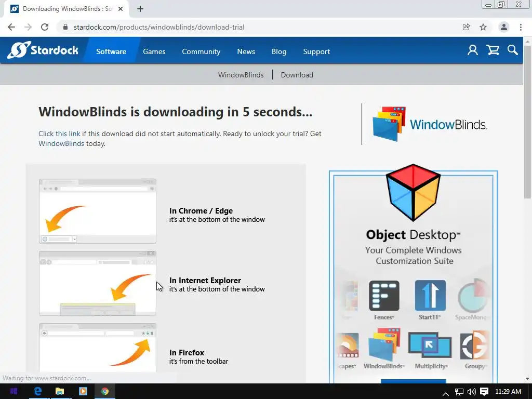Share this page icon in address bar
532x399 pixels.
467,27
